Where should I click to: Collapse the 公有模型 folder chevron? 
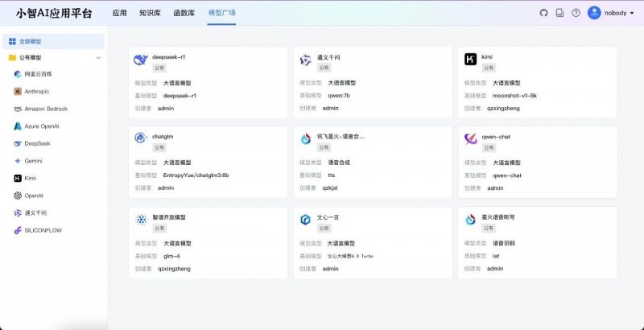(98, 58)
